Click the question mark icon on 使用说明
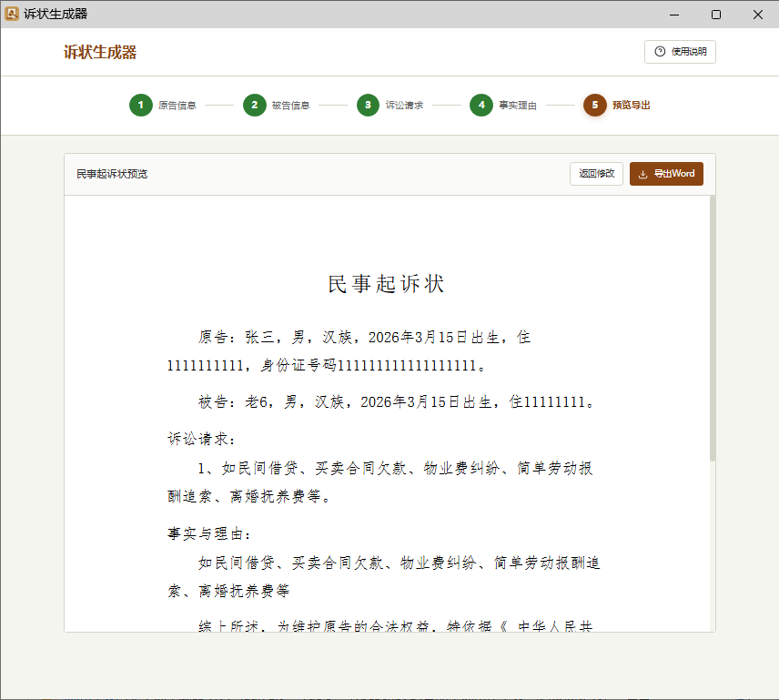779x700 pixels. tap(660, 52)
